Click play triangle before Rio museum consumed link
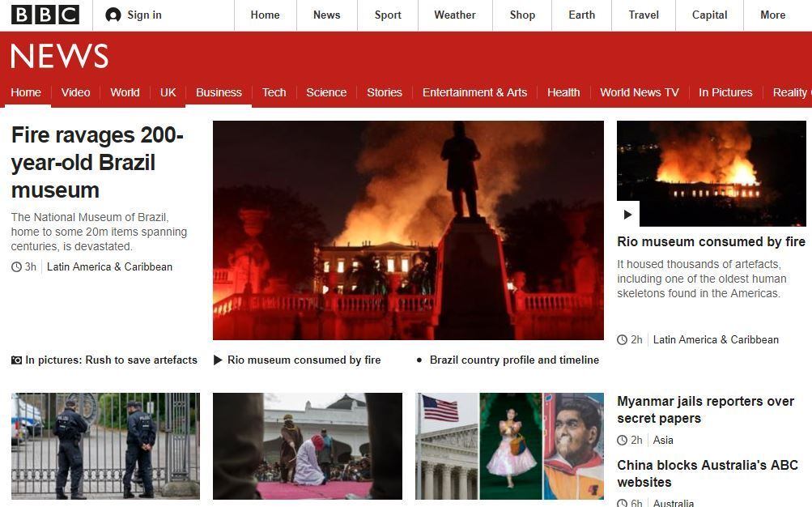 218,360
